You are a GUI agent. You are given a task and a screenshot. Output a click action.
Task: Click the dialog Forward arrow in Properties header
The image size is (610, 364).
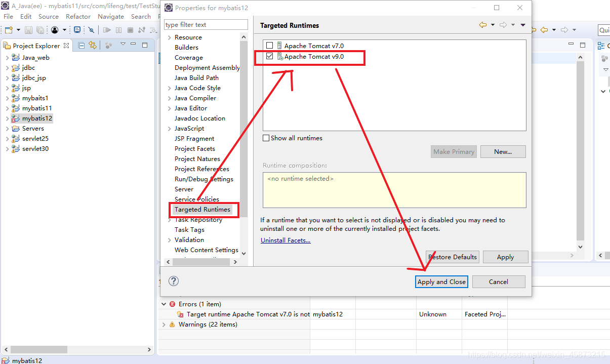coord(503,25)
